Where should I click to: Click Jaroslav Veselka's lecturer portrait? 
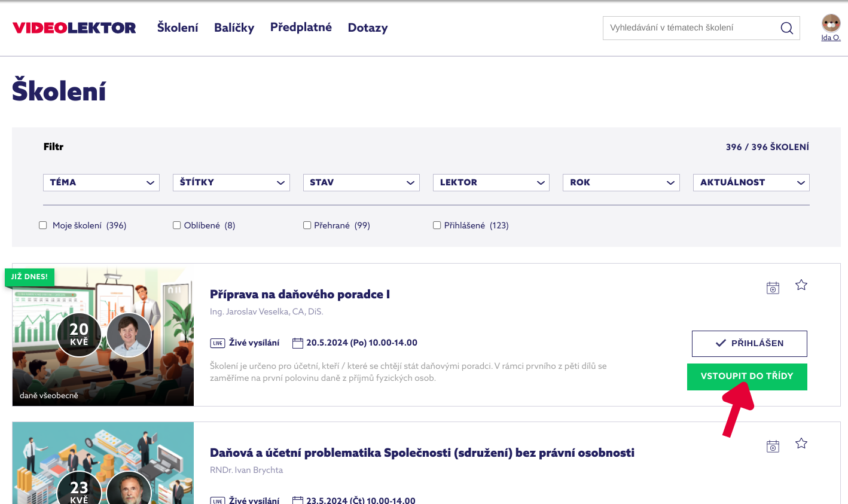coord(129,335)
